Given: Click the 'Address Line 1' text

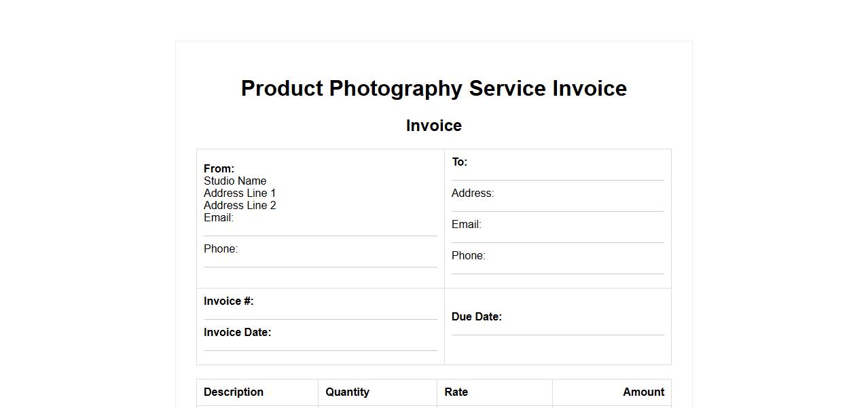Looking at the screenshot, I should pyautogui.click(x=240, y=193).
